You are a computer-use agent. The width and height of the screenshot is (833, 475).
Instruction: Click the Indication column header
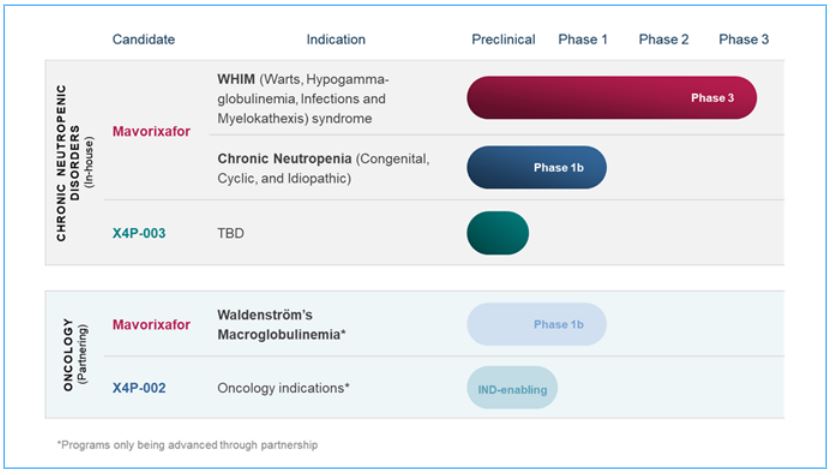coord(336,40)
